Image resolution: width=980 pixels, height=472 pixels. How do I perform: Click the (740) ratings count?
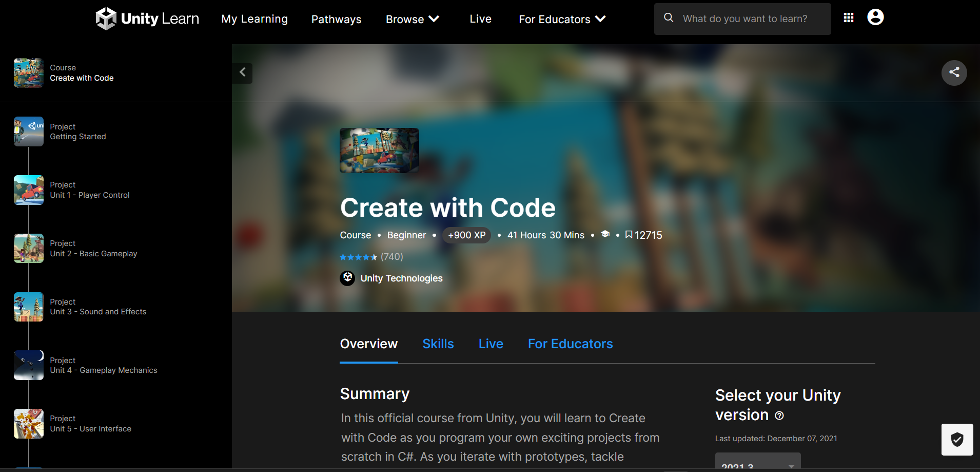[x=392, y=257]
